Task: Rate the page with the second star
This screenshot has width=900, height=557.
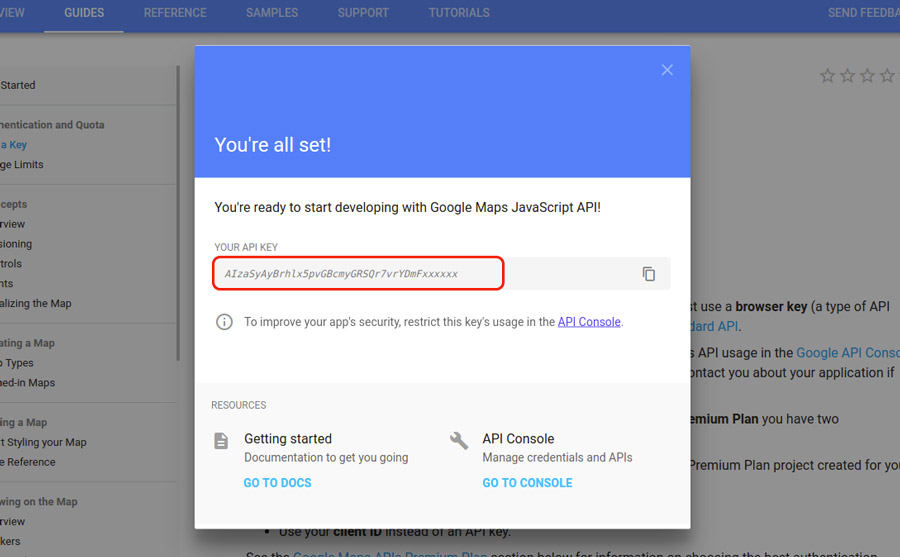Action: [x=847, y=75]
